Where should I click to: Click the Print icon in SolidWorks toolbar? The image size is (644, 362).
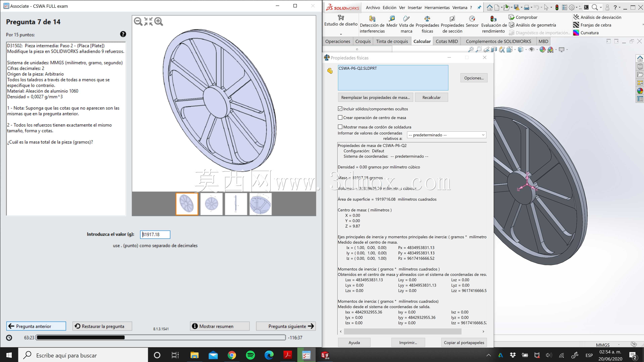tap(526, 8)
